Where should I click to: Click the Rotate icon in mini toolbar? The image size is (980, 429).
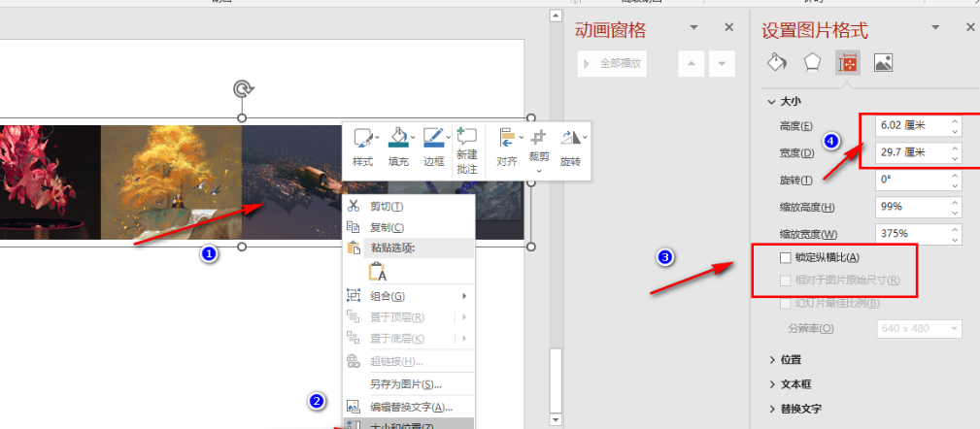(570, 148)
